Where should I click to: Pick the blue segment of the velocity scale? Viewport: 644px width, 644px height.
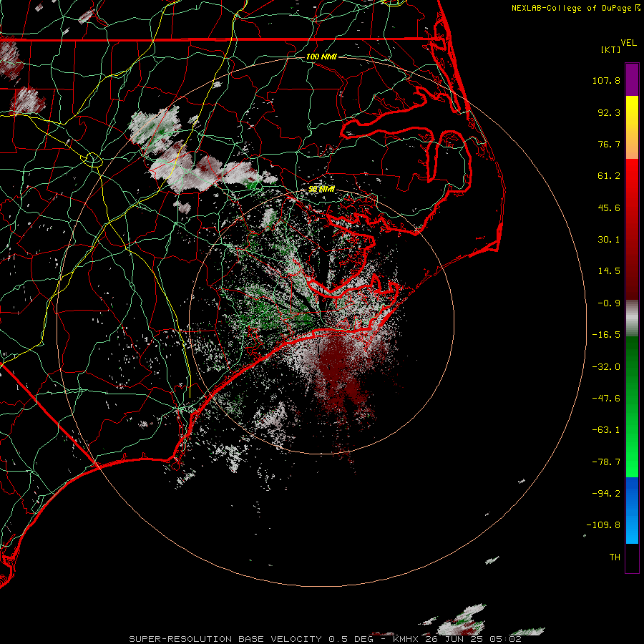(632, 510)
